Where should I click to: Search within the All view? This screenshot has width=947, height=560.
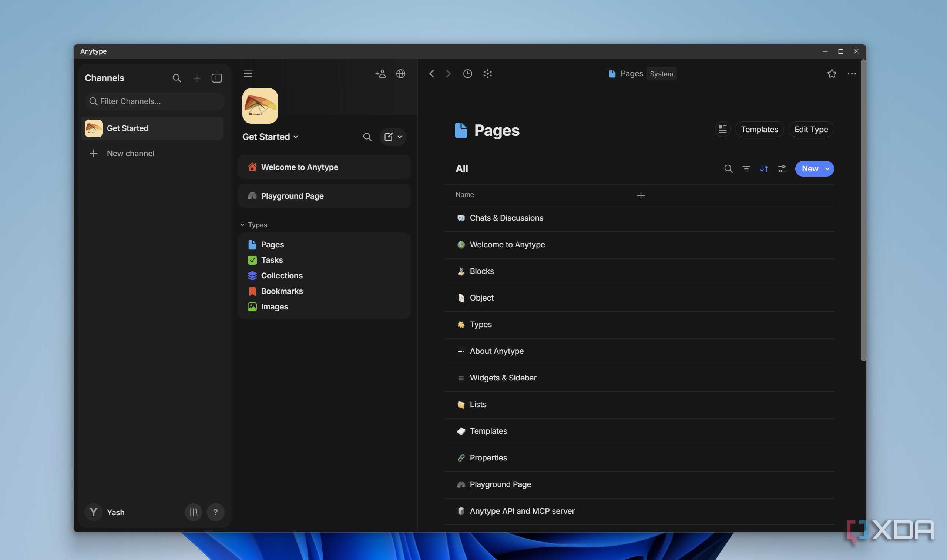pos(728,169)
